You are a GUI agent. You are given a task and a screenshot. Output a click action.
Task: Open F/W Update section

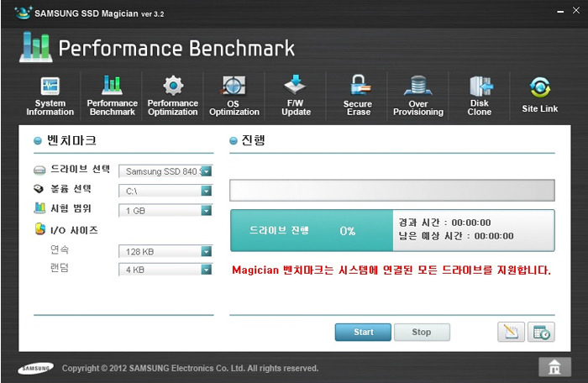(296, 96)
